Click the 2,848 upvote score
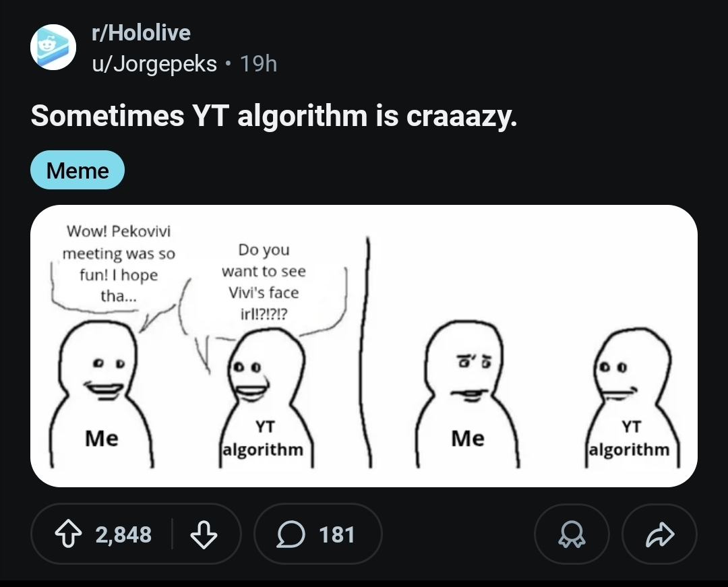The width and height of the screenshot is (728, 587). click(x=123, y=534)
